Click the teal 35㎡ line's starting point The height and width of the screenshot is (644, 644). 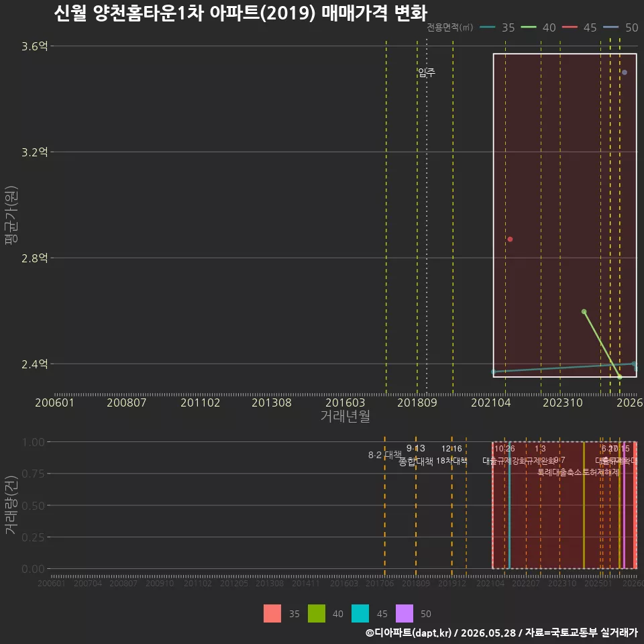tap(494, 372)
